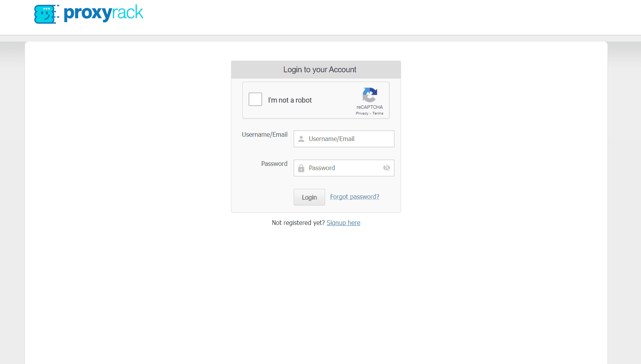Check the "I'm not a robot" checkbox

(255, 99)
